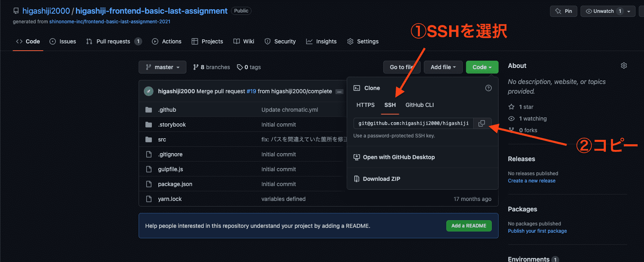The width and height of the screenshot is (644, 262).
Task: Open the higashiji-frontend-basic-last-assignment repo link
Action: [x=151, y=11]
